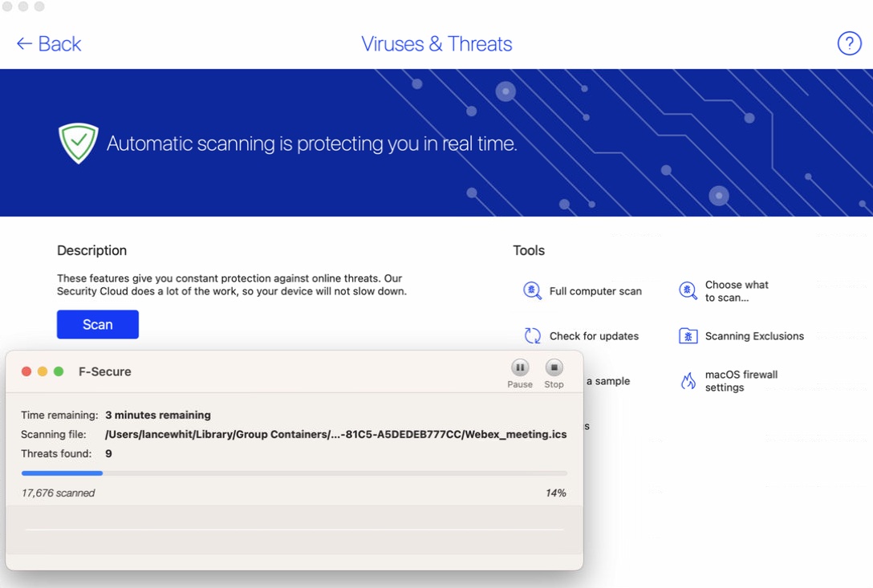Click the 'Description' heading
Image resolution: width=873 pixels, height=588 pixels.
tap(91, 250)
